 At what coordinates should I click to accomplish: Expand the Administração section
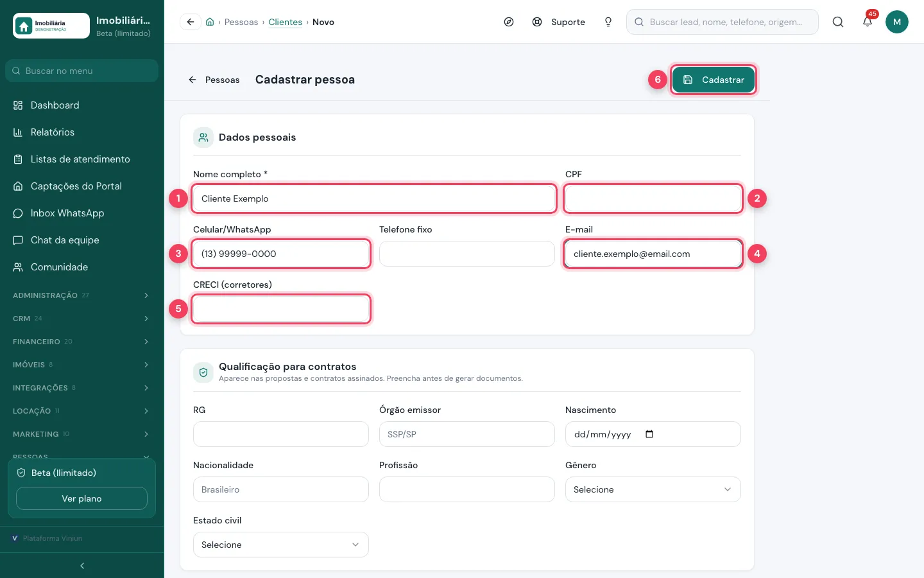click(x=82, y=295)
